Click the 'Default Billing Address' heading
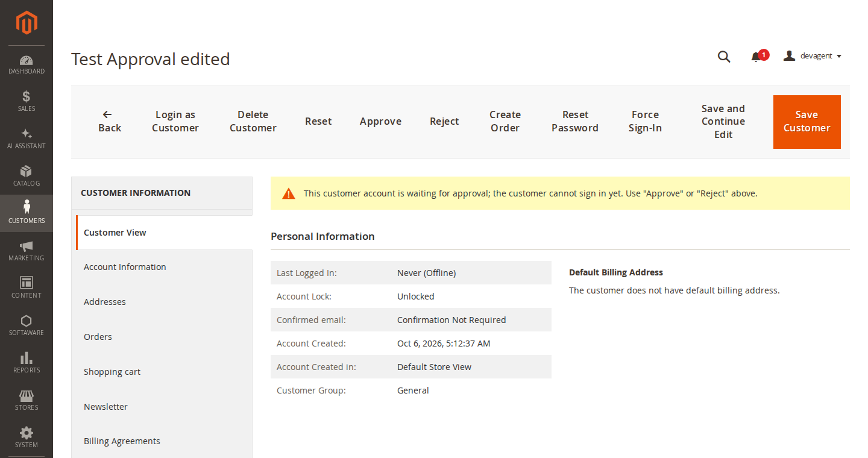Screen dimensions: 868x458 (616, 272)
